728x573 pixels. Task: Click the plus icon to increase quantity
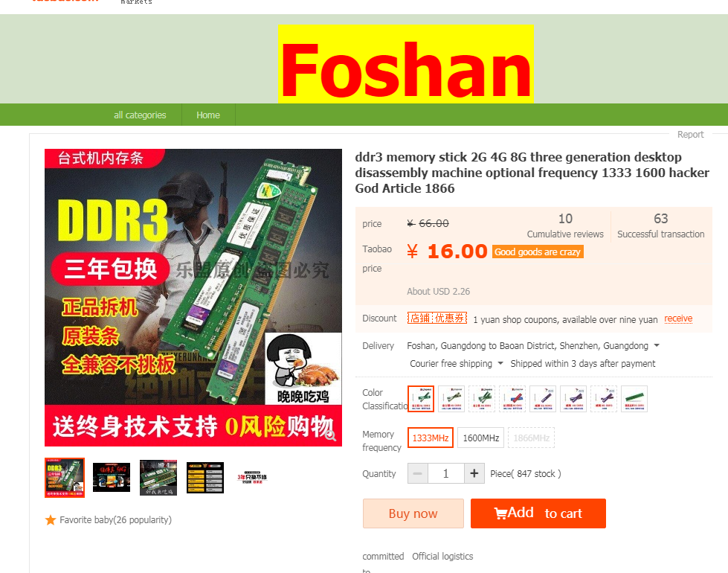(474, 473)
